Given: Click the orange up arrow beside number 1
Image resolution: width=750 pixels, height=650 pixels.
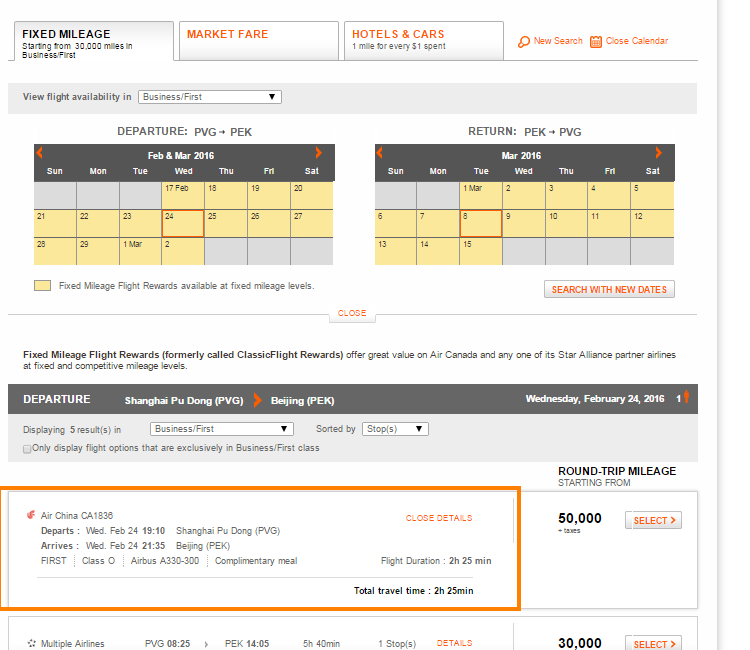Looking at the screenshot, I should [x=686, y=397].
